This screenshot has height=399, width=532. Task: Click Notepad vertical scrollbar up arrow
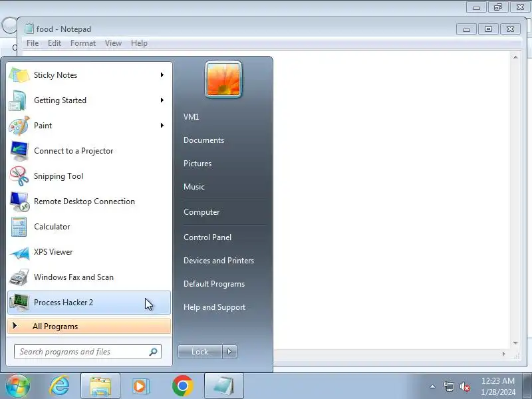(515, 57)
